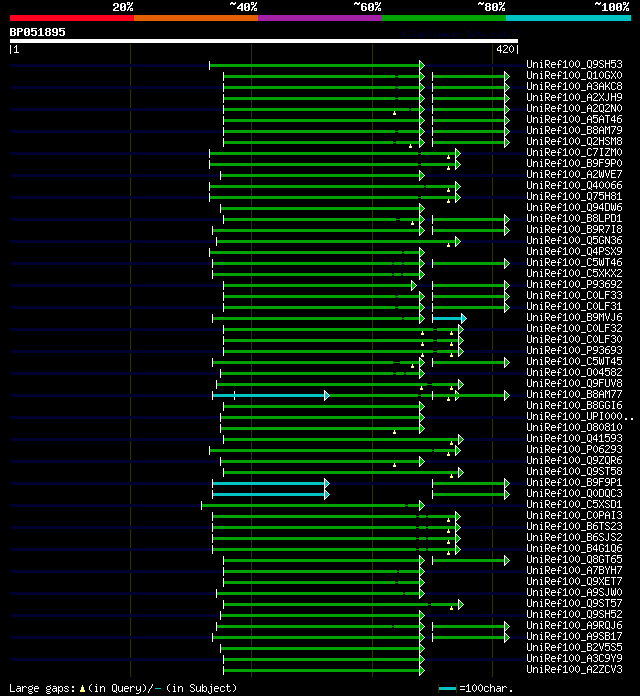Select the UniRef100_B9F9P0 hit label
Image resolution: width=640 pixels, height=696 pixels.
(574, 163)
